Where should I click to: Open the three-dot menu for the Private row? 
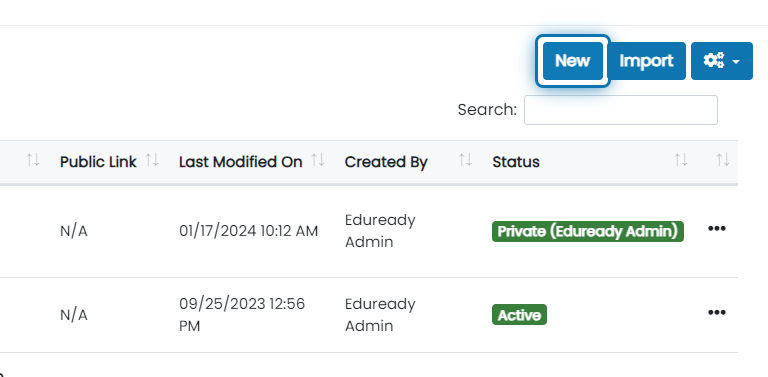pos(717,228)
